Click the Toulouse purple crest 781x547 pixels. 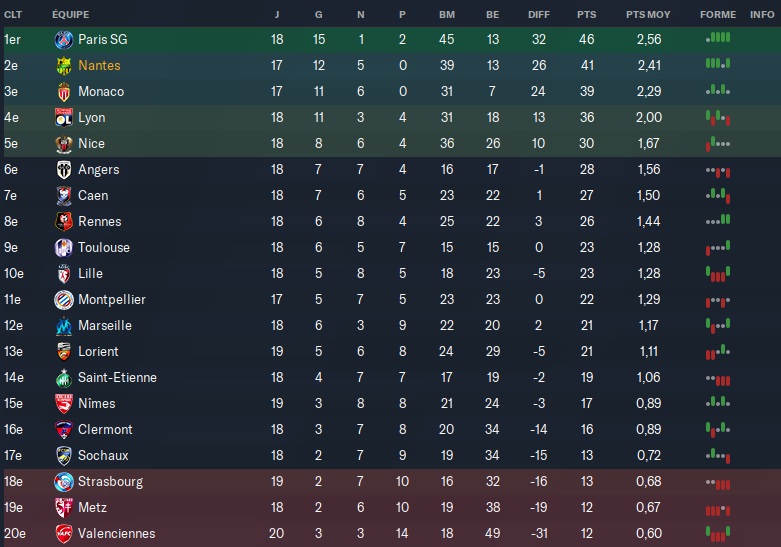[64, 248]
